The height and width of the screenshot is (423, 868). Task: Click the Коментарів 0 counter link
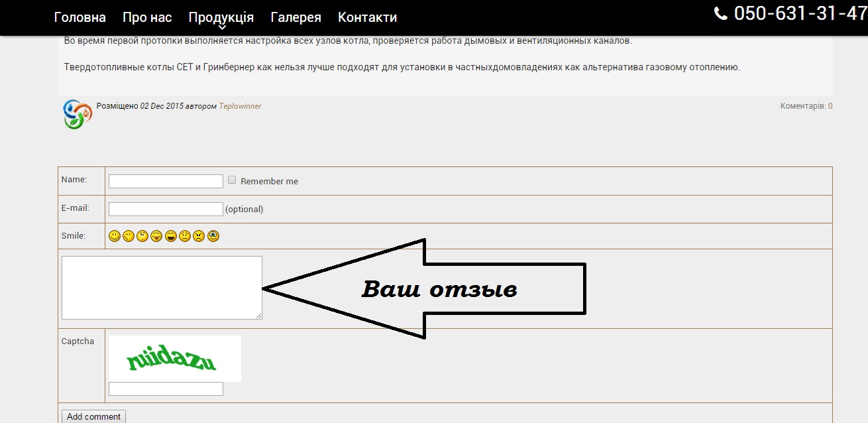(x=805, y=105)
